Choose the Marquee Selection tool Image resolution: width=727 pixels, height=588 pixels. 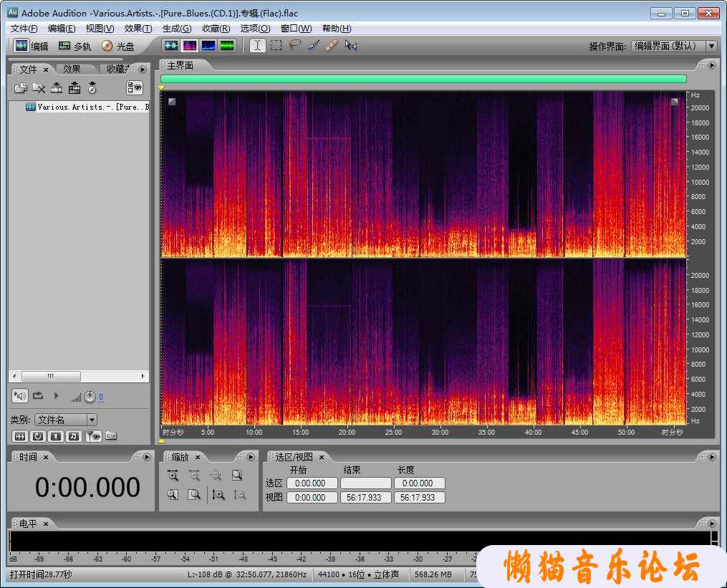pyautogui.click(x=276, y=45)
